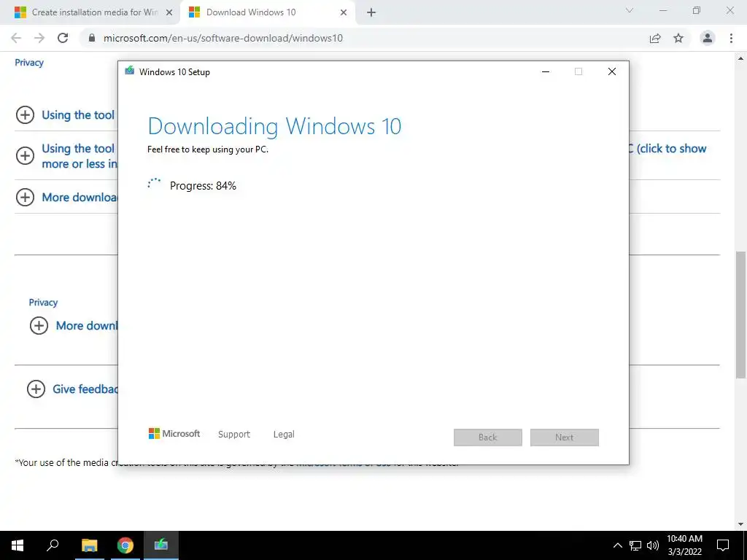Open File Explorer from the taskbar
747x560 pixels.
coord(89,545)
